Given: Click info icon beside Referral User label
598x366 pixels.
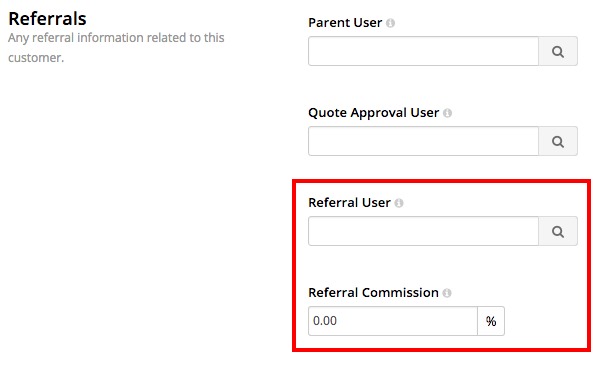Looking at the screenshot, I should [399, 203].
